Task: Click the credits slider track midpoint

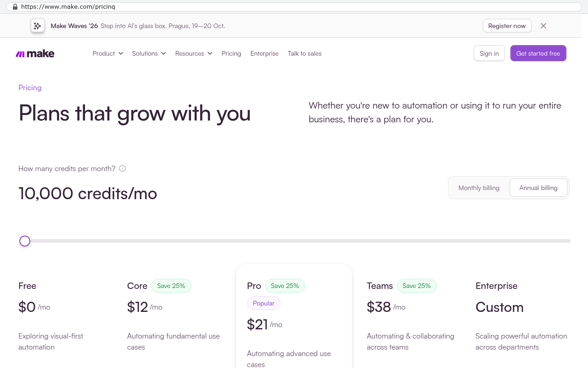Action: (294, 241)
